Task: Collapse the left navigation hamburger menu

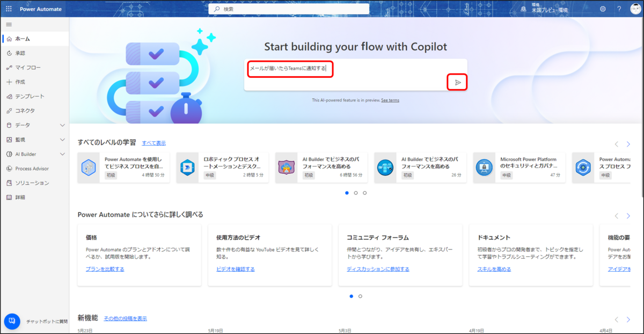Action: click(9, 25)
